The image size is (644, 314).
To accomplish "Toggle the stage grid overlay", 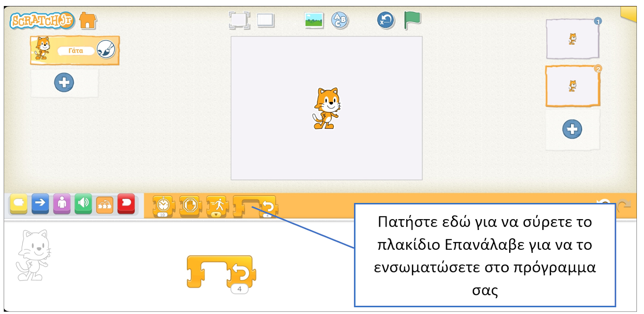I will pos(266,20).
